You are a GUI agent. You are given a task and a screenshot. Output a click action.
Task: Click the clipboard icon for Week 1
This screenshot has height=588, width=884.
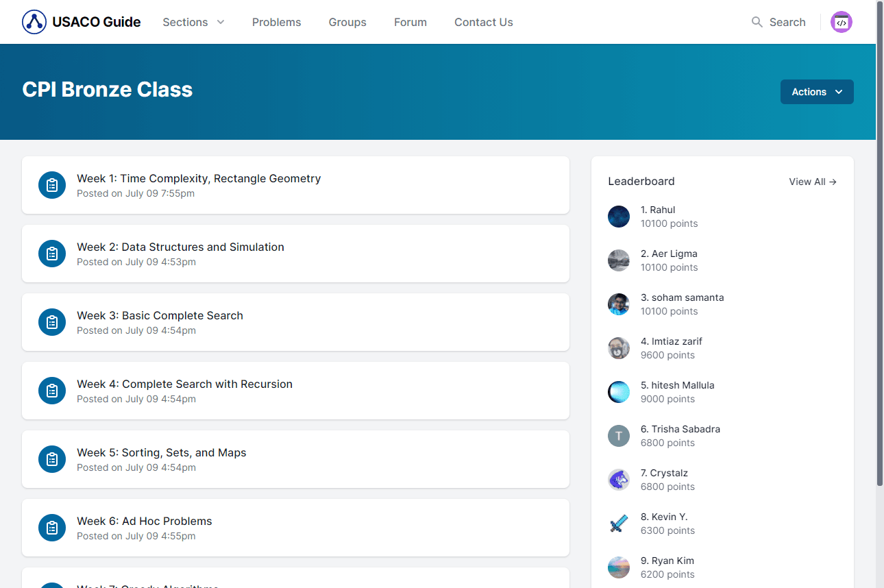click(52, 185)
